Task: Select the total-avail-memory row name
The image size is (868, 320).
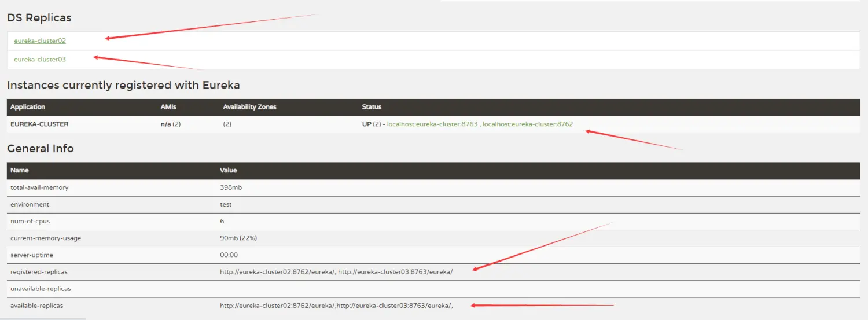Action: [39, 187]
